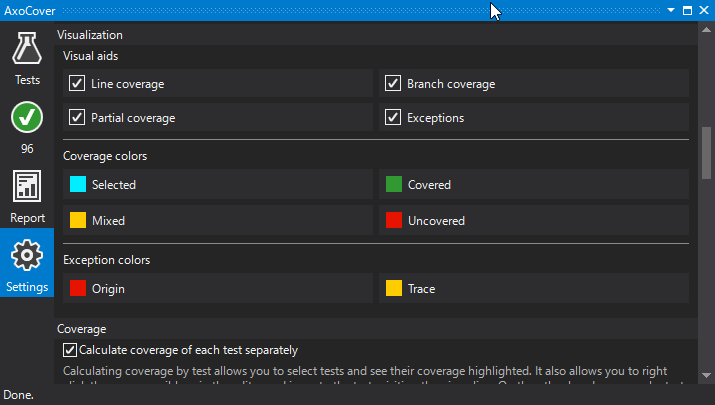Maximize the AxoCover tool window

point(687,10)
